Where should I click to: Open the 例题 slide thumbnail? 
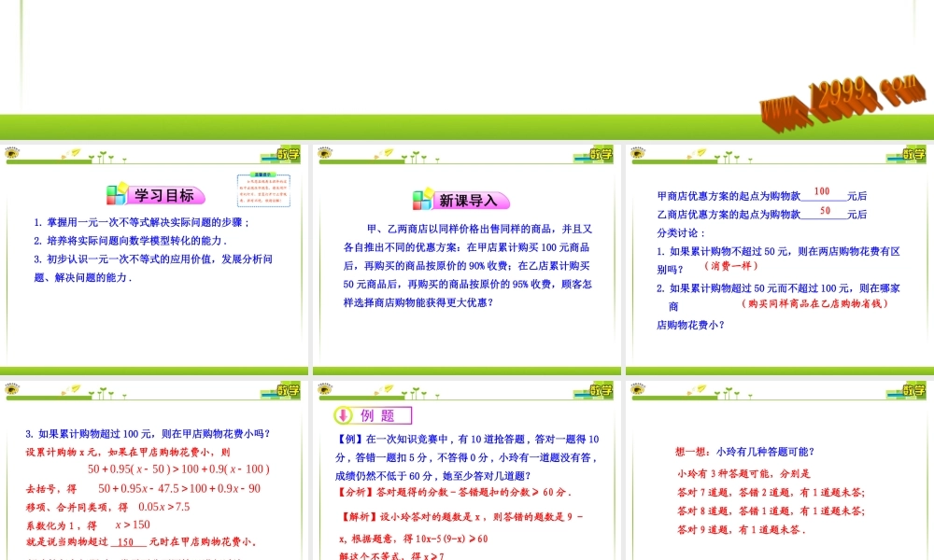[467, 470]
